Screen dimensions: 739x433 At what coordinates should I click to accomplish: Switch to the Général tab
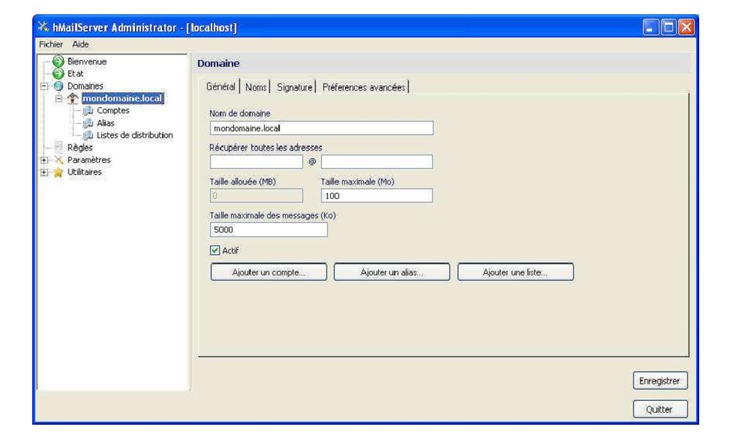click(221, 87)
